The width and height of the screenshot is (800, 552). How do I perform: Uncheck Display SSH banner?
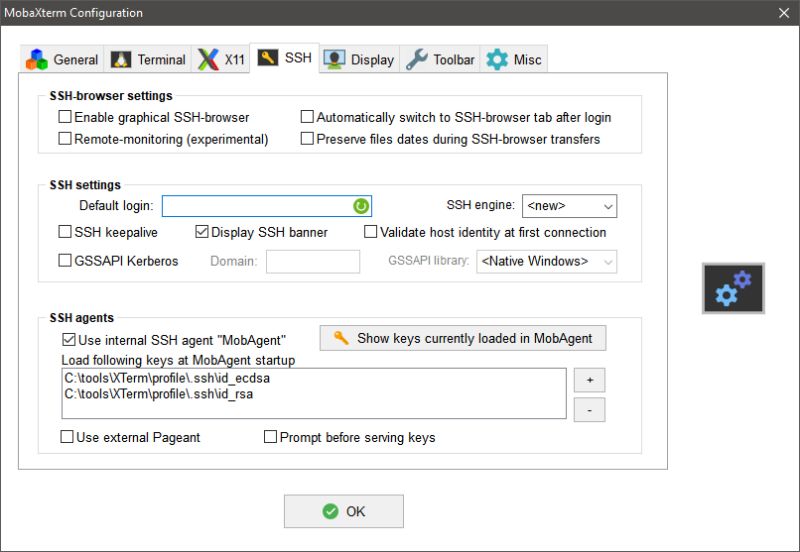tap(202, 232)
